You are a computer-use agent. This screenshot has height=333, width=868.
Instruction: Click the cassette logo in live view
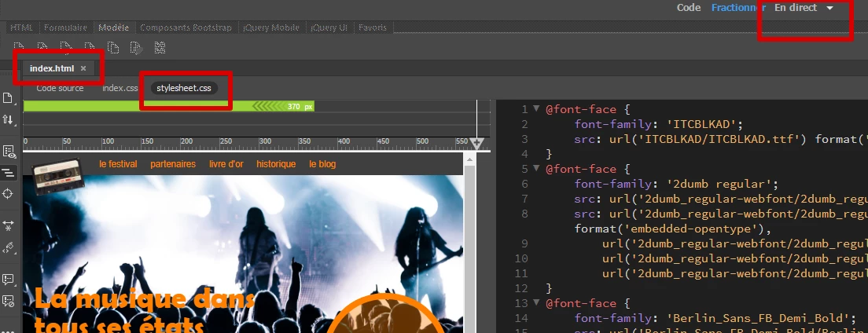click(58, 175)
